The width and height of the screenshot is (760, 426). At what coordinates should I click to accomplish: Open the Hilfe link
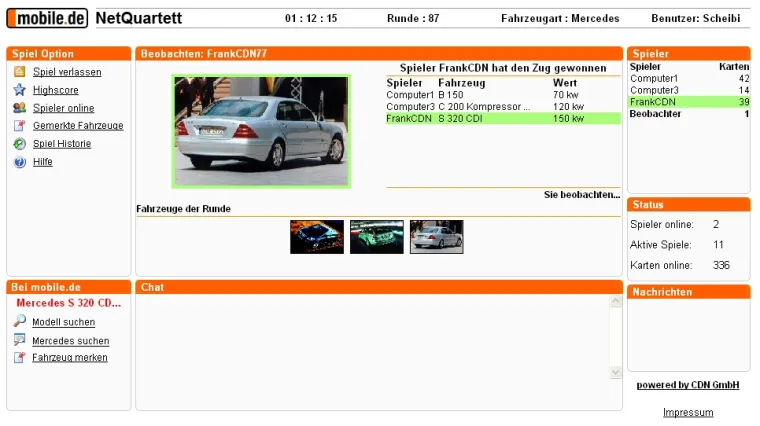(x=43, y=162)
